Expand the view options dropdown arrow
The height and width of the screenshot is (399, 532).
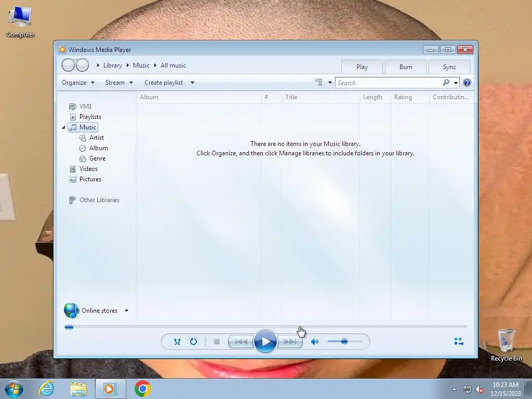(330, 83)
